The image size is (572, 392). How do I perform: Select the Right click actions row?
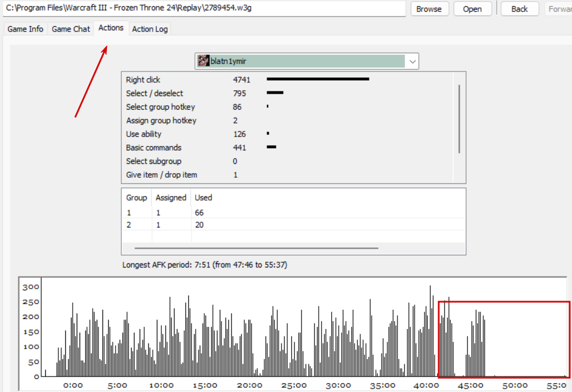coord(288,79)
